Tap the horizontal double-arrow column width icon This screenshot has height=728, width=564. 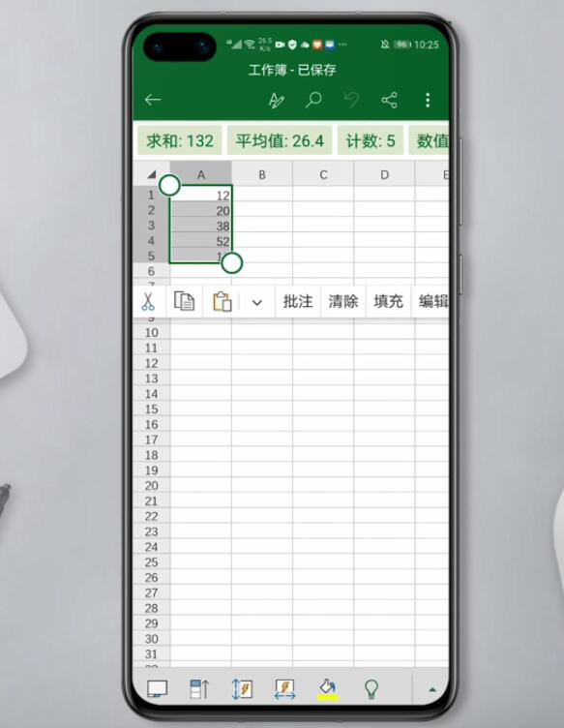284,689
